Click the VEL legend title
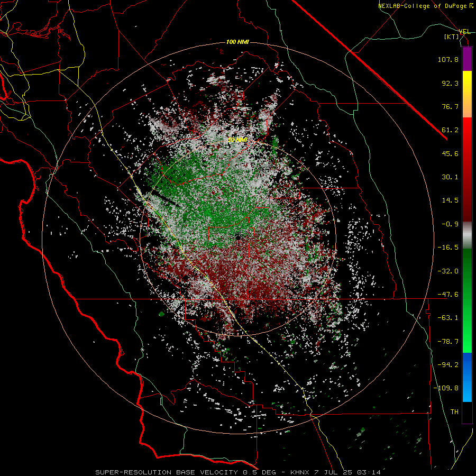Image resolution: width=476 pixels, height=476 pixels. coord(465,32)
